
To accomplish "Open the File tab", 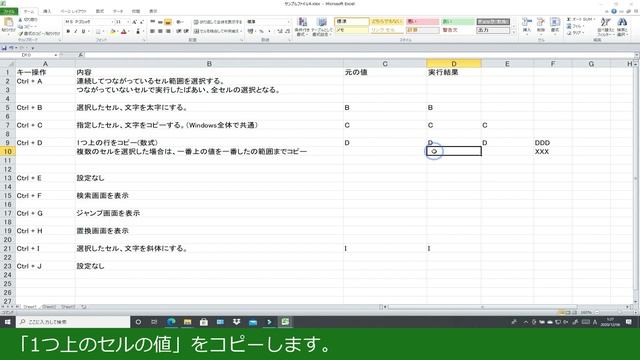I will click(x=9, y=11).
